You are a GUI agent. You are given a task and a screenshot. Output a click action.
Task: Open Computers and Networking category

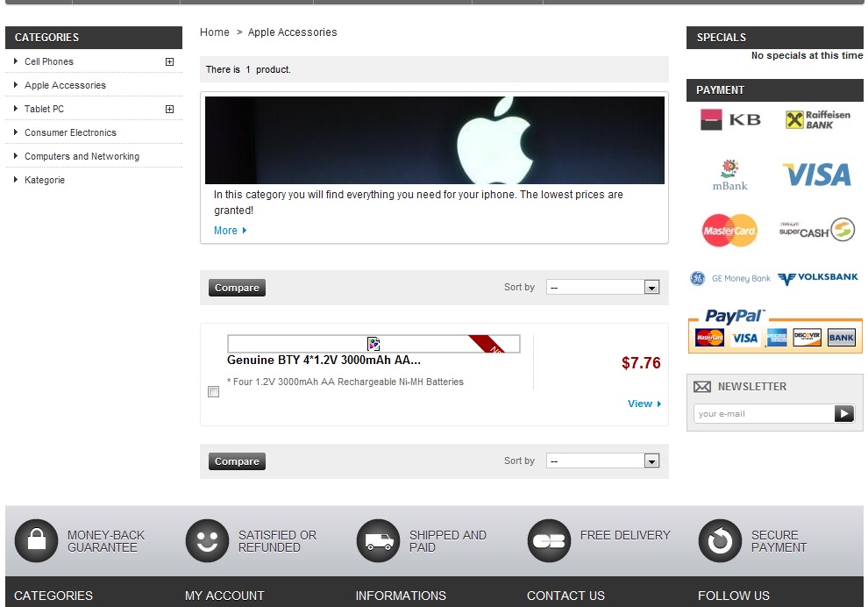tap(82, 157)
